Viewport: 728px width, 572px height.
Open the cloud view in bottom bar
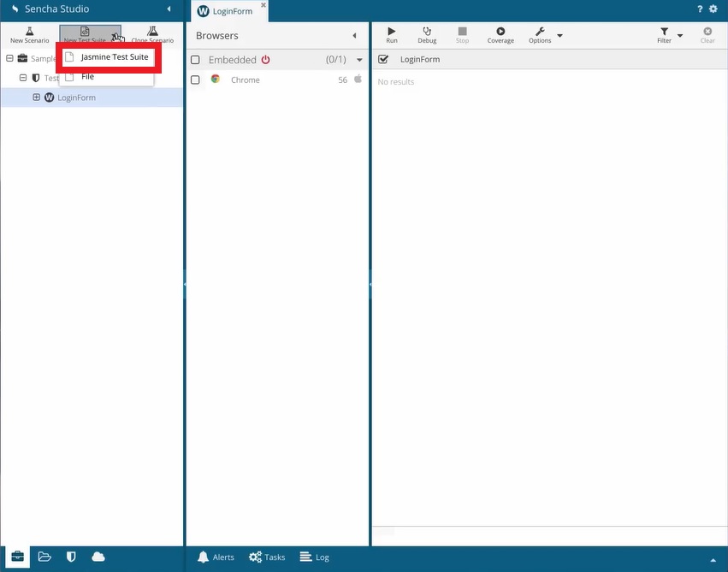click(x=98, y=557)
